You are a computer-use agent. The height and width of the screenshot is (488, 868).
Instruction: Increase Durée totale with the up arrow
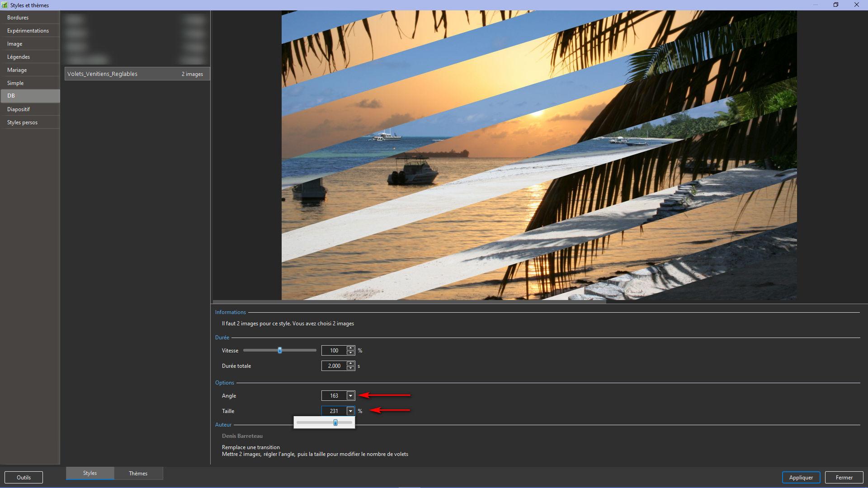point(350,363)
